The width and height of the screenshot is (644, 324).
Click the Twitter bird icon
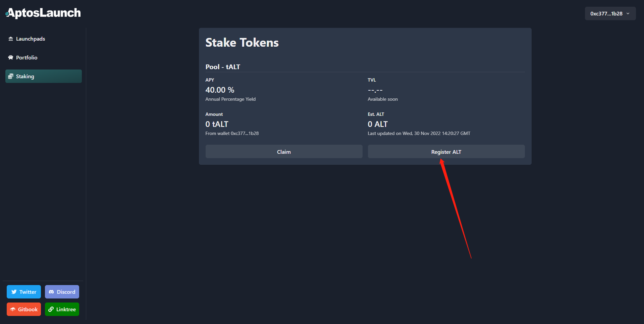(14, 292)
